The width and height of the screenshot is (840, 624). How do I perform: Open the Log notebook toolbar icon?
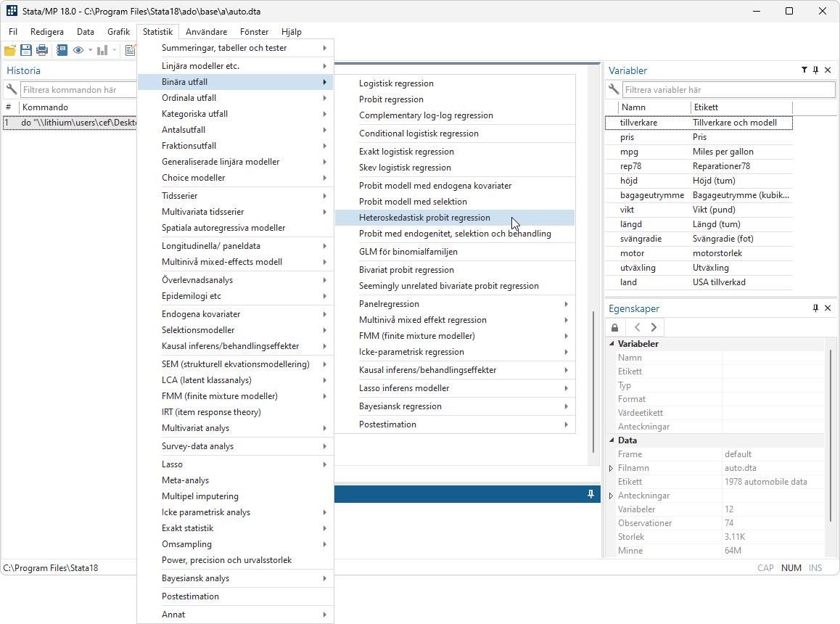tap(62, 50)
